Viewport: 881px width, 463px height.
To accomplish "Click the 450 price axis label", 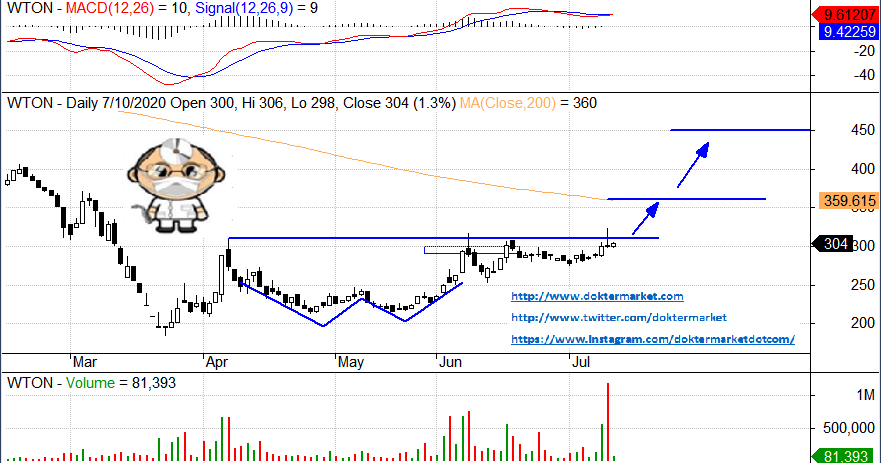I will tap(863, 130).
